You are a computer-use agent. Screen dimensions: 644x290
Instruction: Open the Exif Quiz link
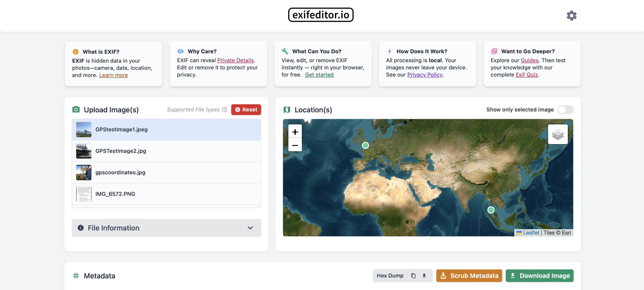527,75
